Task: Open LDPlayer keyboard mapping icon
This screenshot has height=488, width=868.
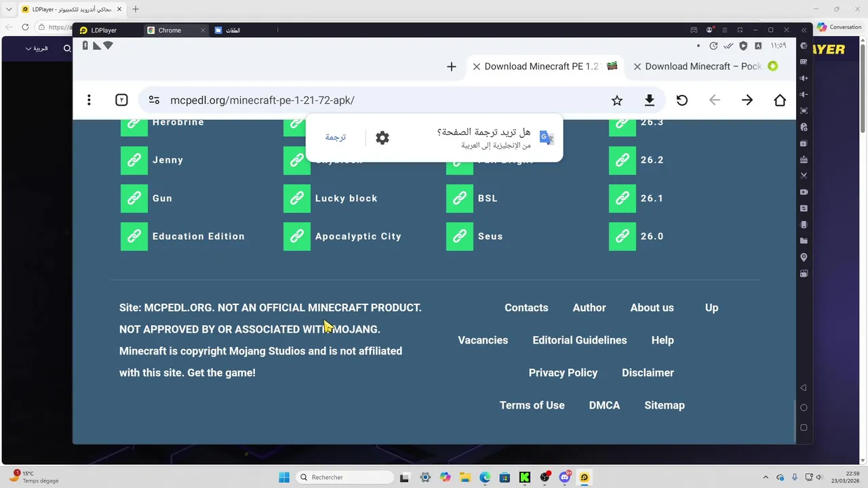Action: coord(804,62)
